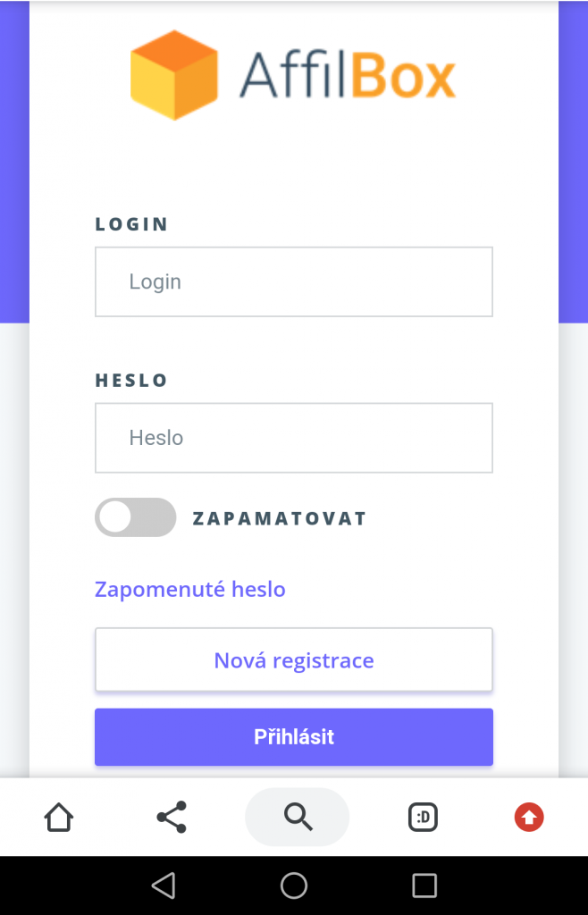Screen dimensions: 588x915
Task: Open the share icon in bottom toolbar
Action: 172,817
